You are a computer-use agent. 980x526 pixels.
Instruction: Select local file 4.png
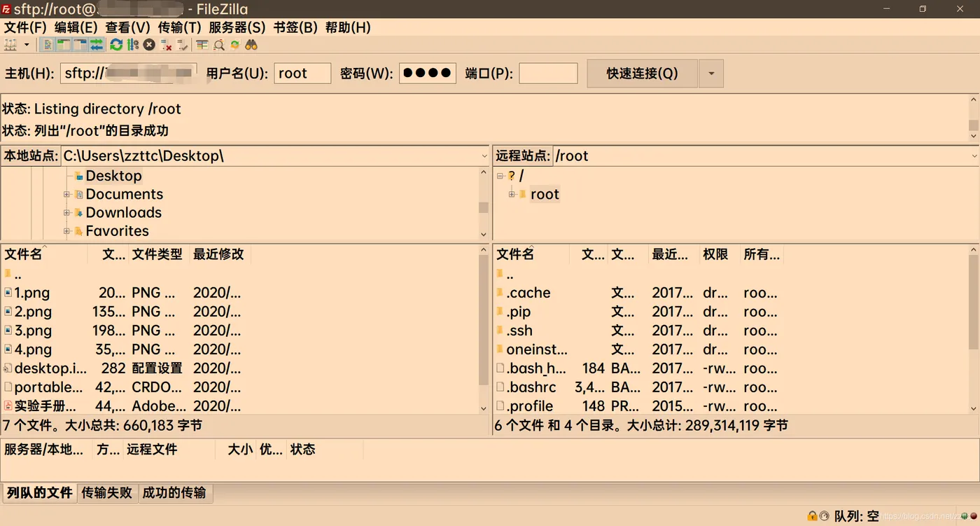click(x=33, y=349)
